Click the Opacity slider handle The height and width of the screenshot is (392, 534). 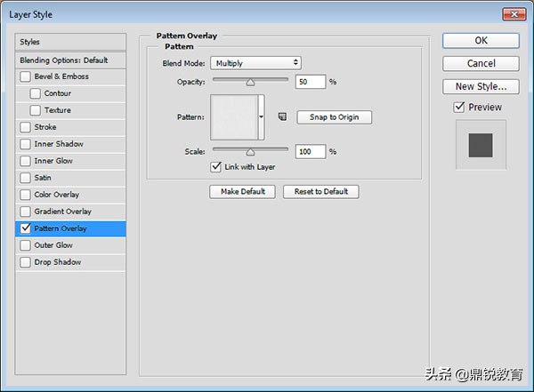click(x=250, y=82)
